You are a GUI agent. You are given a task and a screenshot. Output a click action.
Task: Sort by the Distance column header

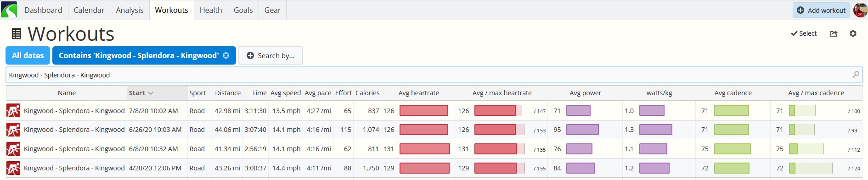(x=228, y=93)
